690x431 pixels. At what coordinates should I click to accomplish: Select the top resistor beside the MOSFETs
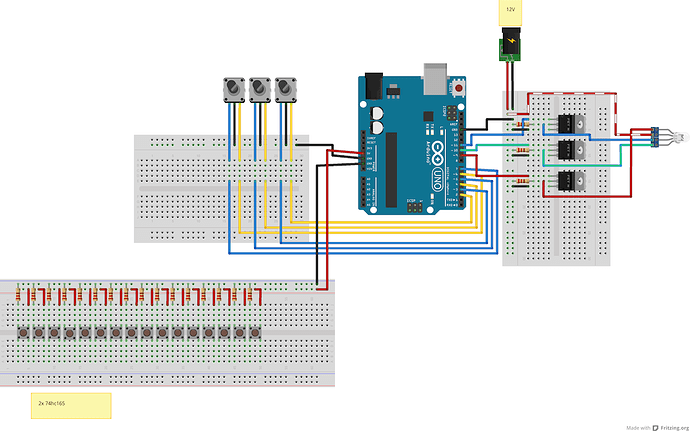pyautogui.click(x=522, y=124)
